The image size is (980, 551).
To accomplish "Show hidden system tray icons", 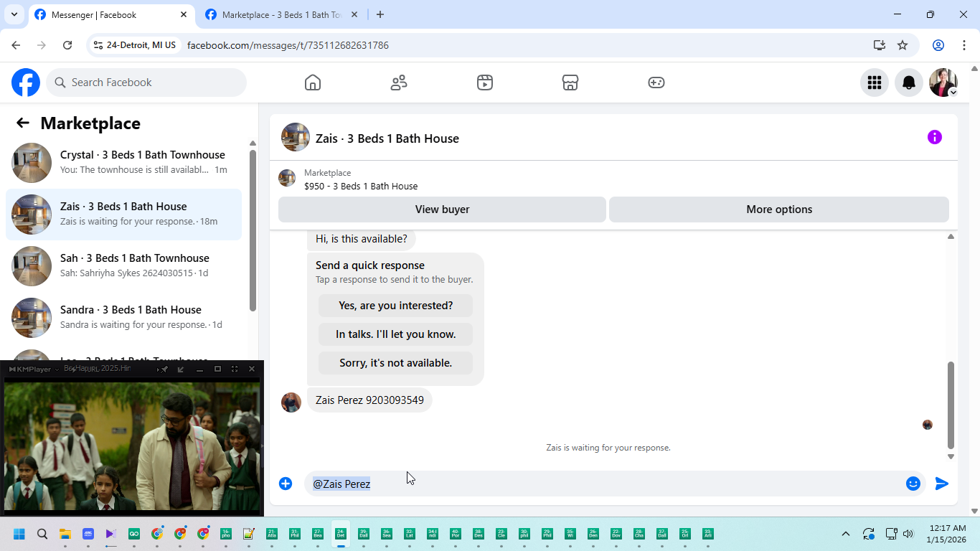I will pyautogui.click(x=846, y=534).
